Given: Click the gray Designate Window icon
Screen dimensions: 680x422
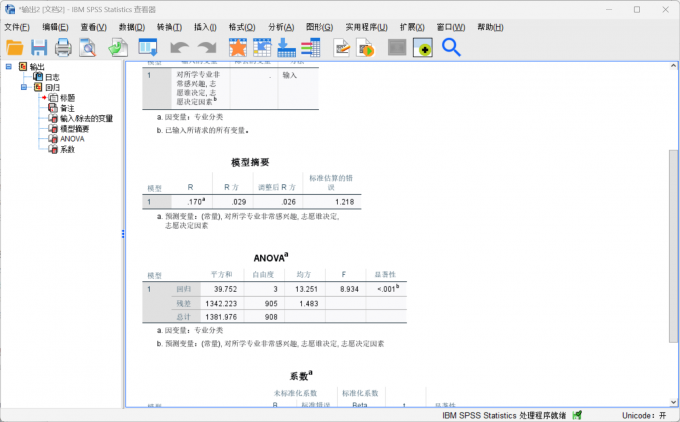Looking at the screenshot, I should 397,47.
